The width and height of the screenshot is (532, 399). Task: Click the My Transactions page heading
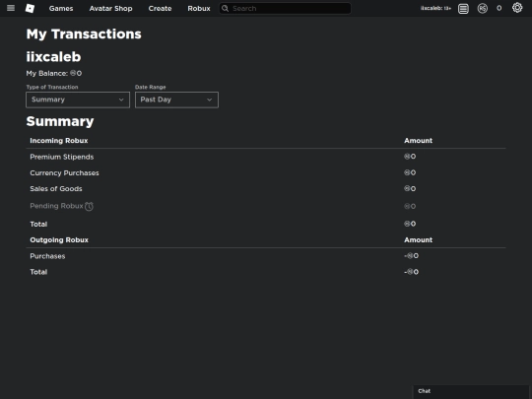tap(84, 34)
